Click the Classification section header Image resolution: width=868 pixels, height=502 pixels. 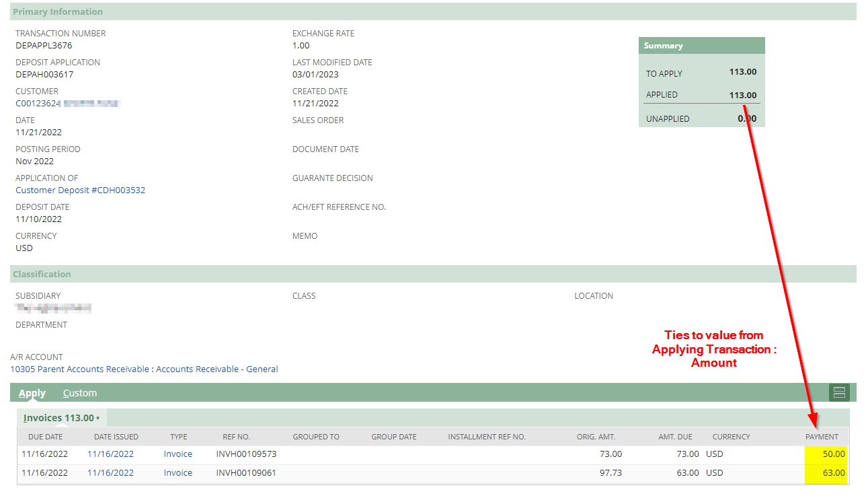[x=434, y=274]
